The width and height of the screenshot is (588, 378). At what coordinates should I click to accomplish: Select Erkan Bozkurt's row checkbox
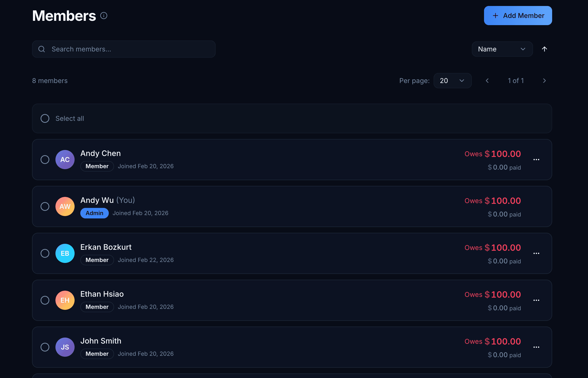pos(45,253)
